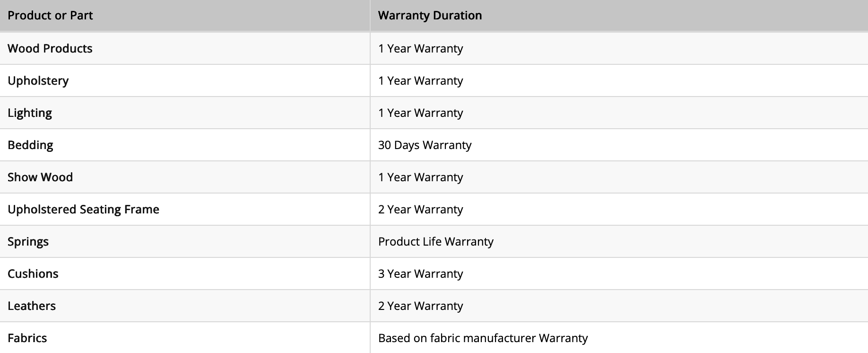Click the Warranty Duration column header
Screen dimensions: 868x353
619,16
